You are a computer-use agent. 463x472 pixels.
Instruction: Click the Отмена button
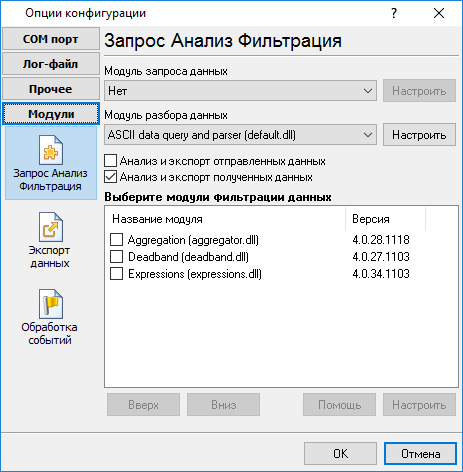[420, 454]
